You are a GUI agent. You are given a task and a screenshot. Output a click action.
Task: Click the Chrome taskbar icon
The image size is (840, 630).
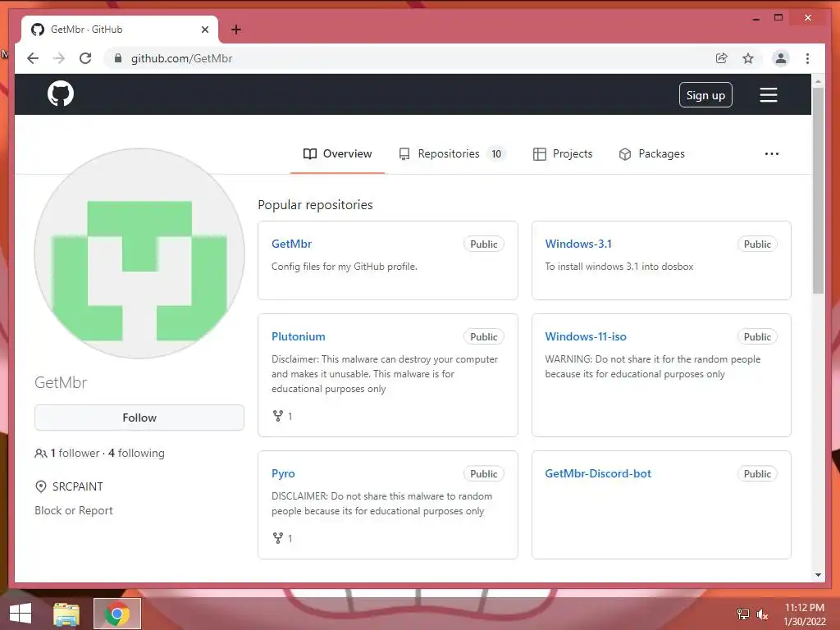tap(117, 614)
